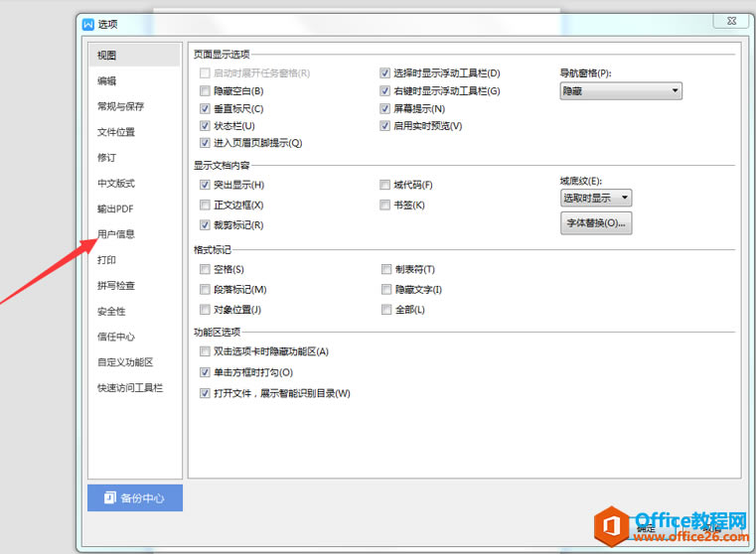The width and height of the screenshot is (756, 554).
Task: Enable 域代码(F) checkbox
Action: pyautogui.click(x=384, y=185)
